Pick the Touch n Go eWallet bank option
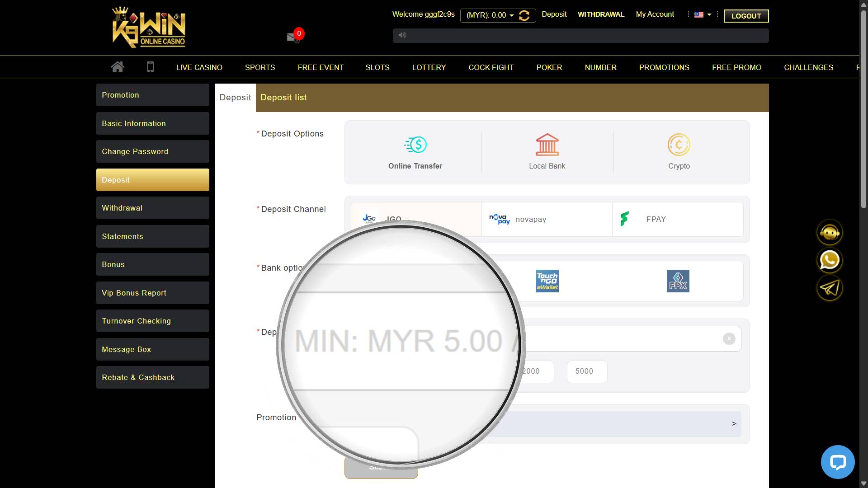Image resolution: width=868 pixels, height=488 pixels. point(547,281)
